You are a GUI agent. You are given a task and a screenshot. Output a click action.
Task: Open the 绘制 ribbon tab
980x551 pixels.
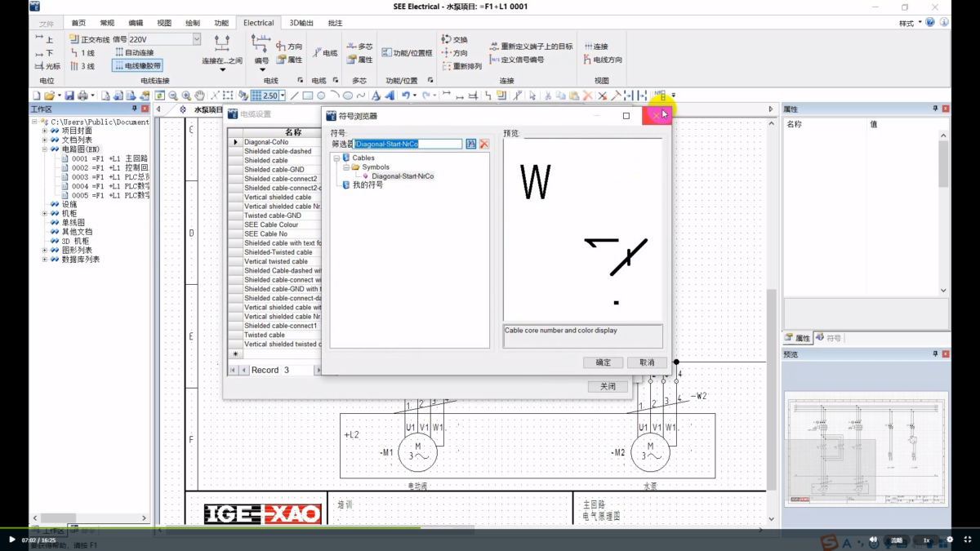tap(192, 23)
